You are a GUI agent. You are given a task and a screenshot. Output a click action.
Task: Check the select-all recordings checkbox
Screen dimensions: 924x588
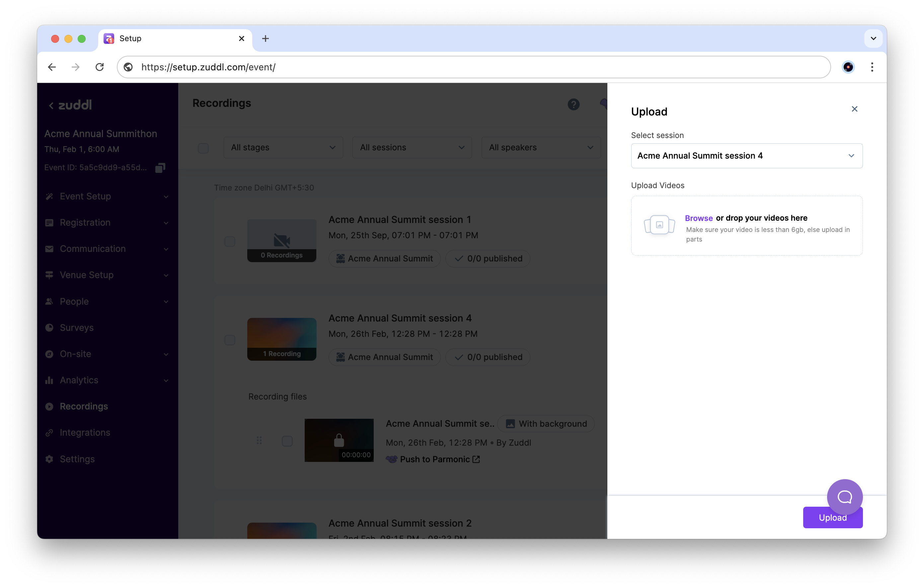(203, 148)
